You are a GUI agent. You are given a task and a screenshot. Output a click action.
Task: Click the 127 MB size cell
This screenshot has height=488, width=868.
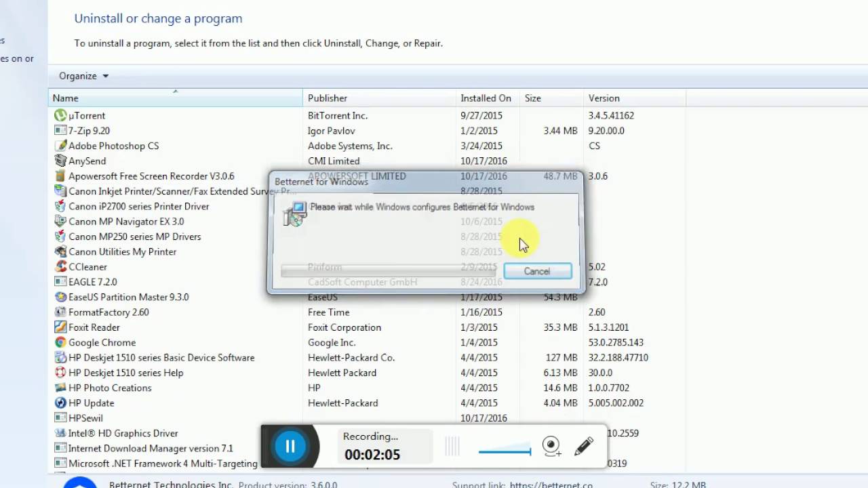(x=561, y=358)
